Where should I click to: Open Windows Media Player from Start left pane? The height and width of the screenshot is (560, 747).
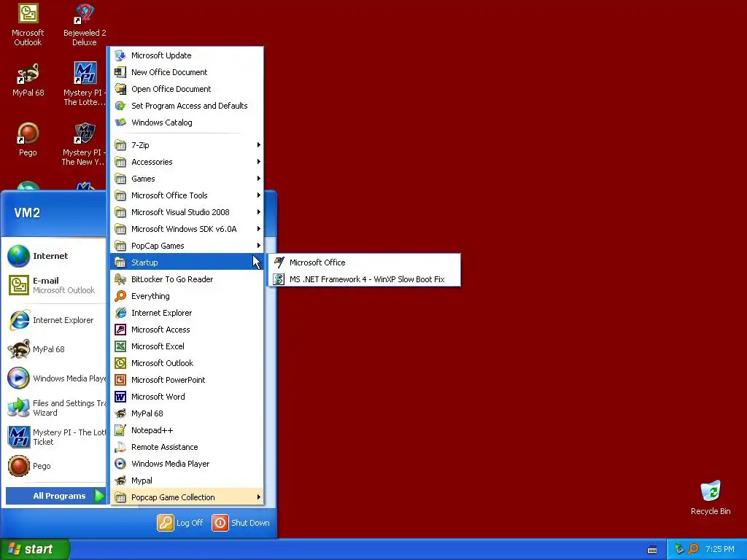(55, 378)
